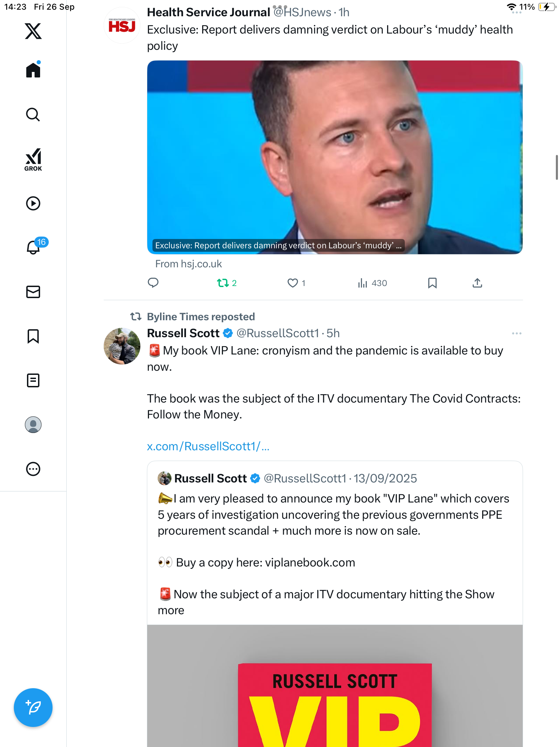Open the Home feed icon

click(x=33, y=70)
